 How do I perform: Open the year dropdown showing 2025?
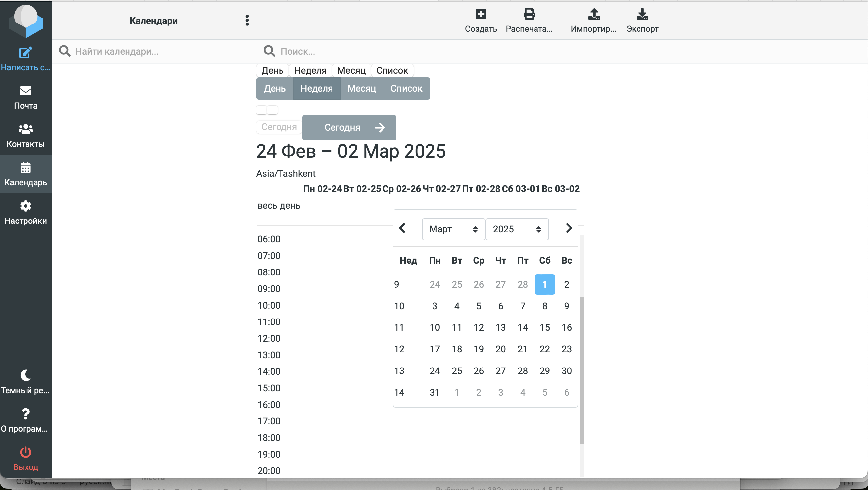coord(517,229)
